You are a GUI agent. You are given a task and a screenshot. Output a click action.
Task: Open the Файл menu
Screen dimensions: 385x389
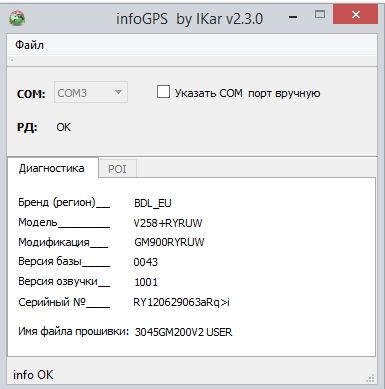pyautogui.click(x=29, y=45)
